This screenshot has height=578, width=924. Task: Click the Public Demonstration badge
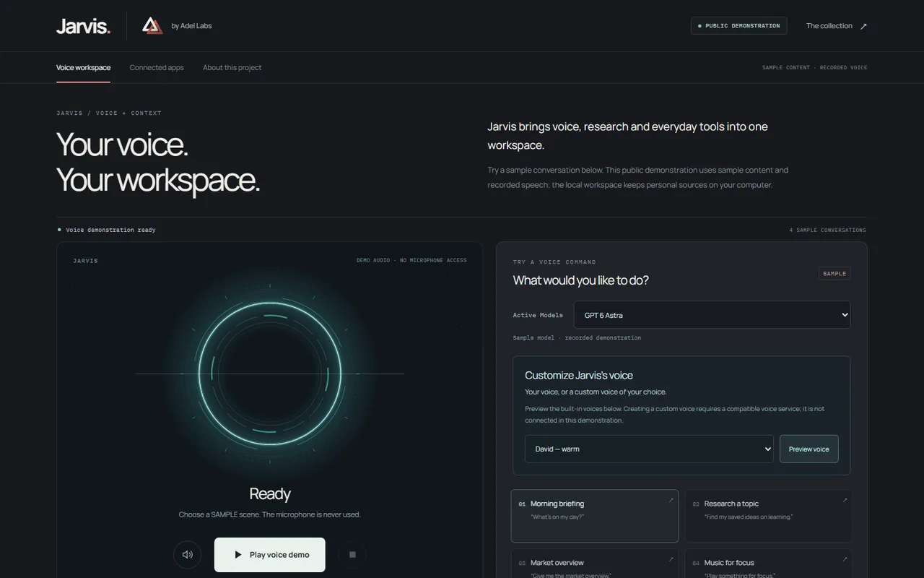pos(738,26)
